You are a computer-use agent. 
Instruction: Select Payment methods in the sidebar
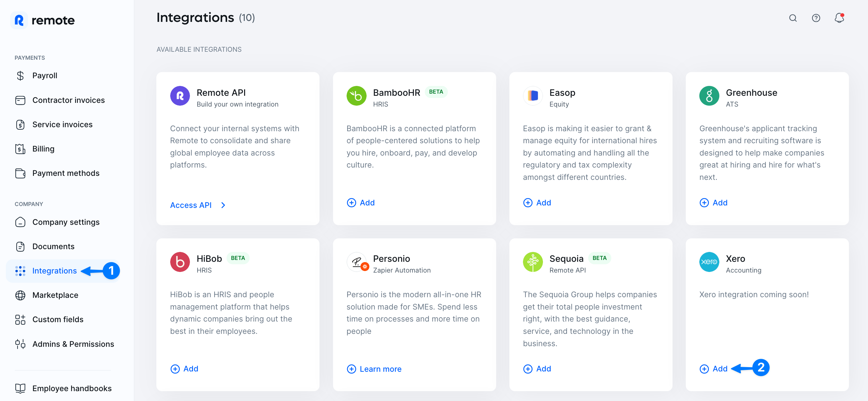point(65,173)
